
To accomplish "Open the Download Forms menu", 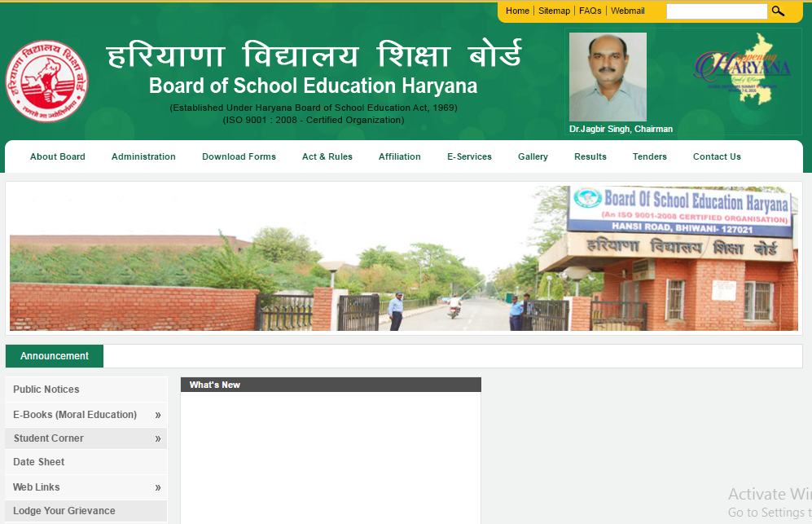I will tap(239, 156).
